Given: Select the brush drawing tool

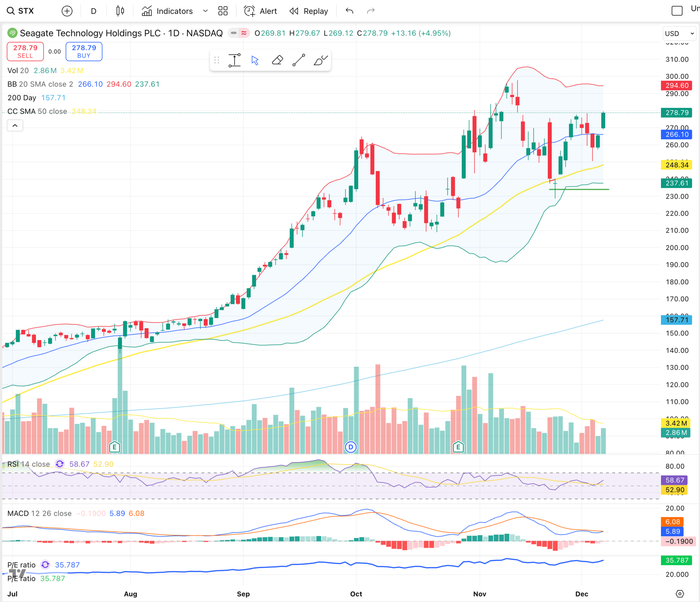Looking at the screenshot, I should pos(320,60).
